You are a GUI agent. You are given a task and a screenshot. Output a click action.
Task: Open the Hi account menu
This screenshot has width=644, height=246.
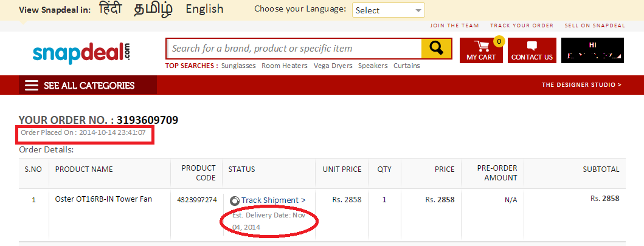coord(592,50)
